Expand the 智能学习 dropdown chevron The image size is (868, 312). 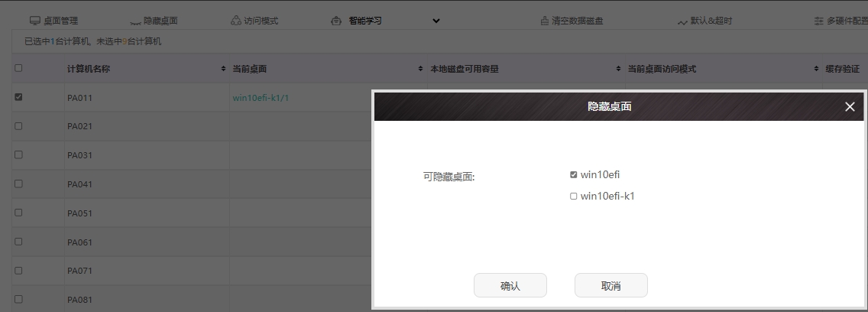[436, 21]
